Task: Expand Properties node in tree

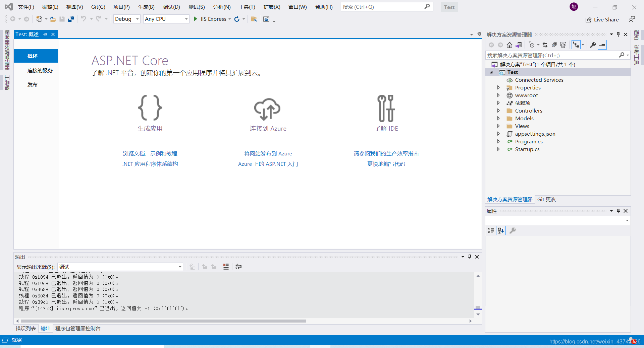Action: pos(498,88)
